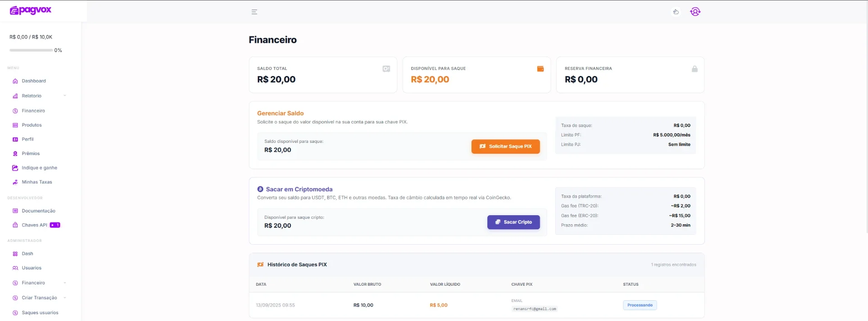Open Minhas Taxas menu item

pos(37,182)
